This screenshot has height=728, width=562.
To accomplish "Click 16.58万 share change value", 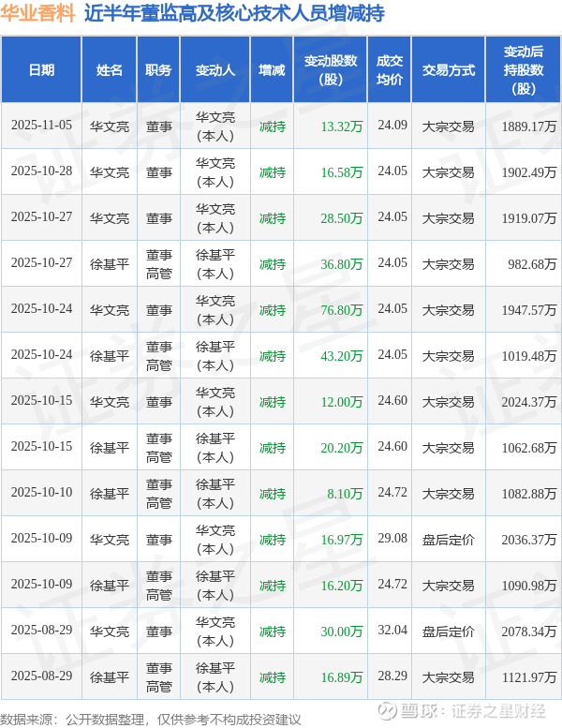I will click(342, 172).
